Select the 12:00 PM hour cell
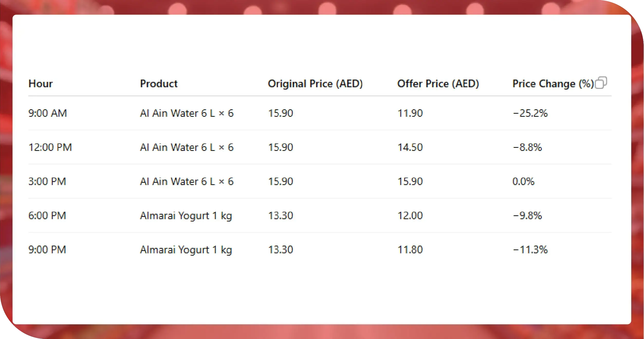The height and width of the screenshot is (339, 644). click(x=50, y=147)
